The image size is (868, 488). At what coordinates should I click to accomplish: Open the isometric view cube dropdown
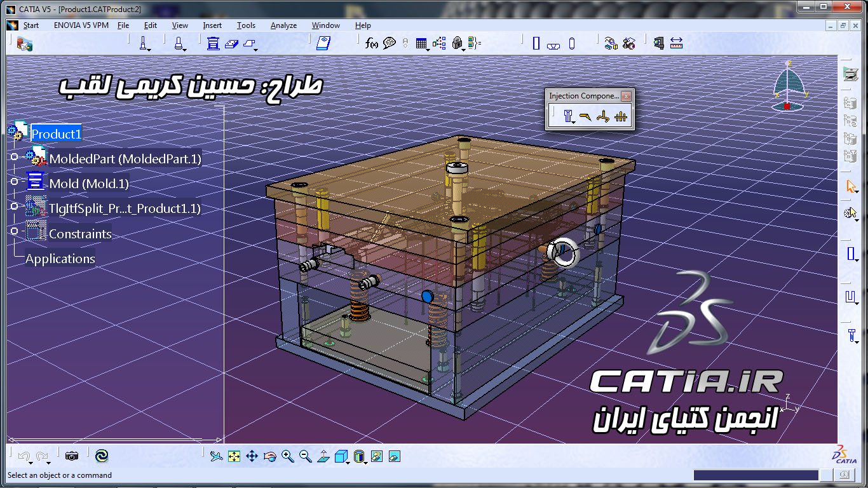point(348,462)
